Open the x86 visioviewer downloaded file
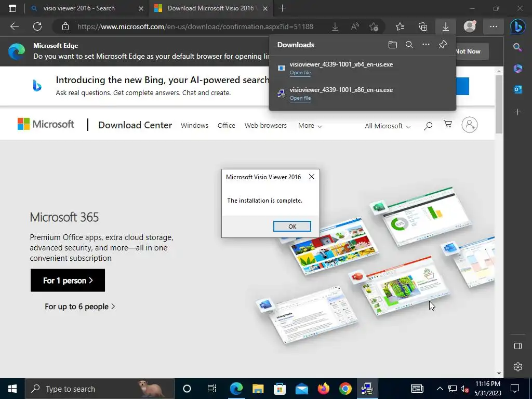Viewport: 532px width, 399px height. 300,98
